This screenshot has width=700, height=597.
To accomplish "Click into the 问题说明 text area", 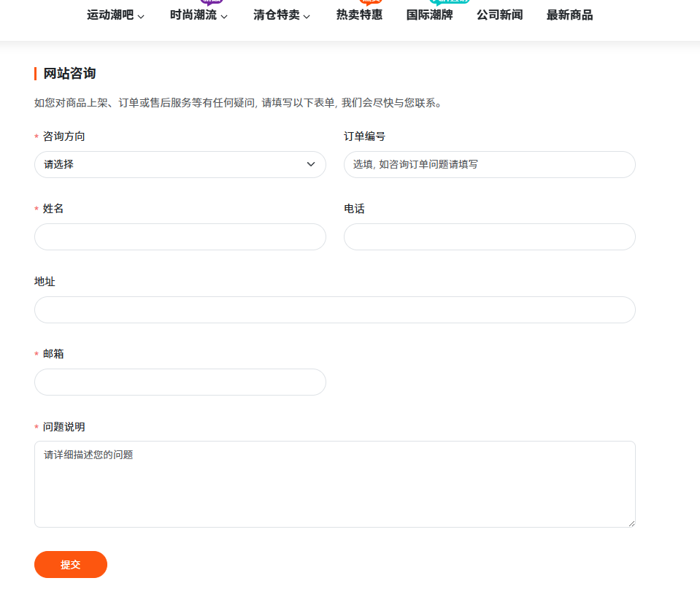I will (335, 484).
